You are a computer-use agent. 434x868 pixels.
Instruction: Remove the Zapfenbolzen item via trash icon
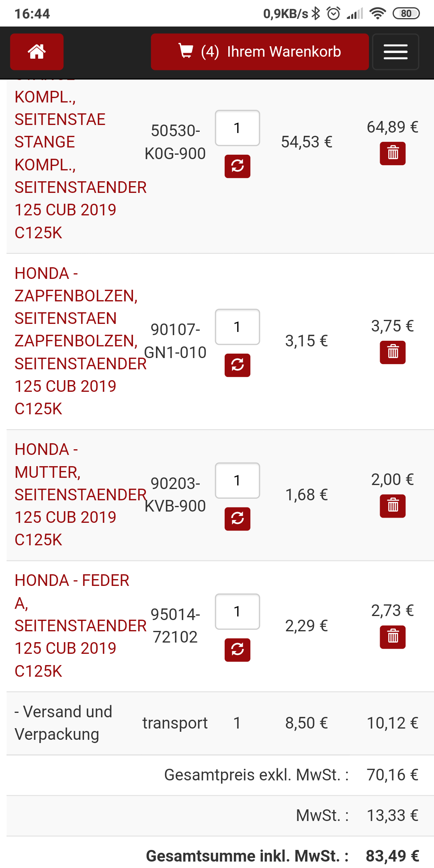click(393, 352)
